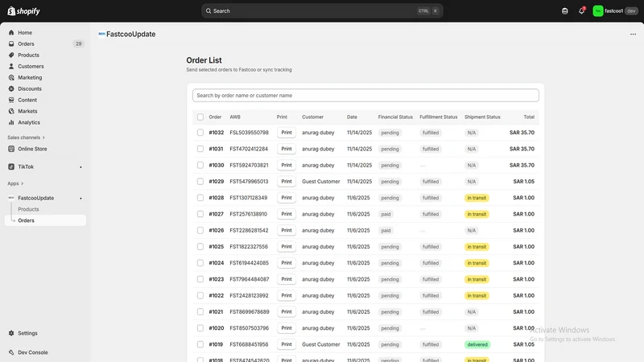
Task: Print label for order #1024
Action: tap(287, 263)
